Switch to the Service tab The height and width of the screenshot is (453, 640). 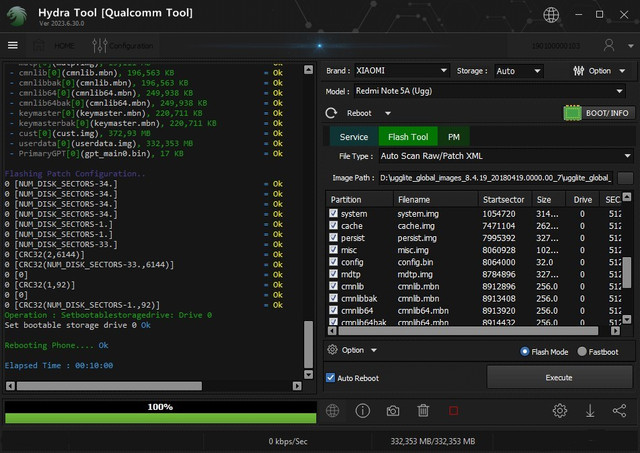[x=353, y=137]
